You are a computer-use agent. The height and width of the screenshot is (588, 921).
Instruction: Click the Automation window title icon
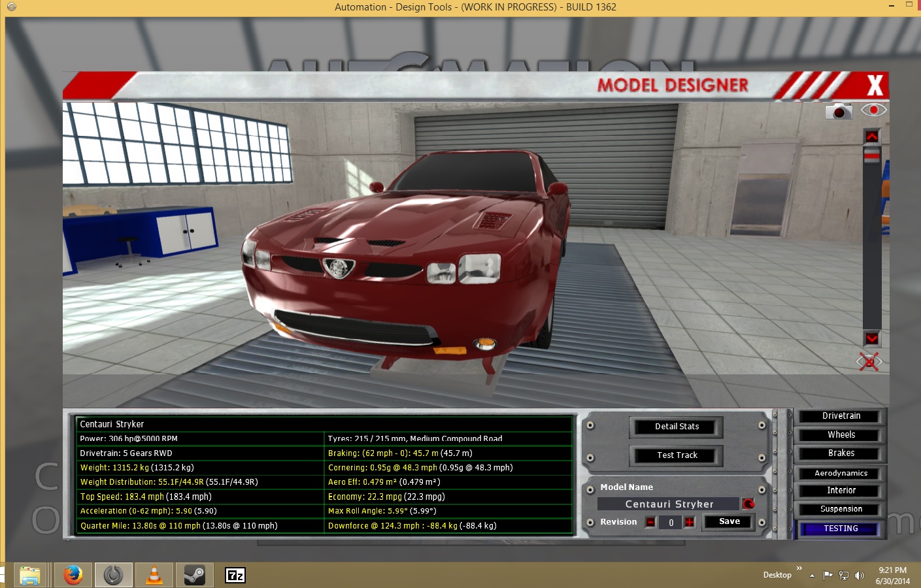coord(11,7)
